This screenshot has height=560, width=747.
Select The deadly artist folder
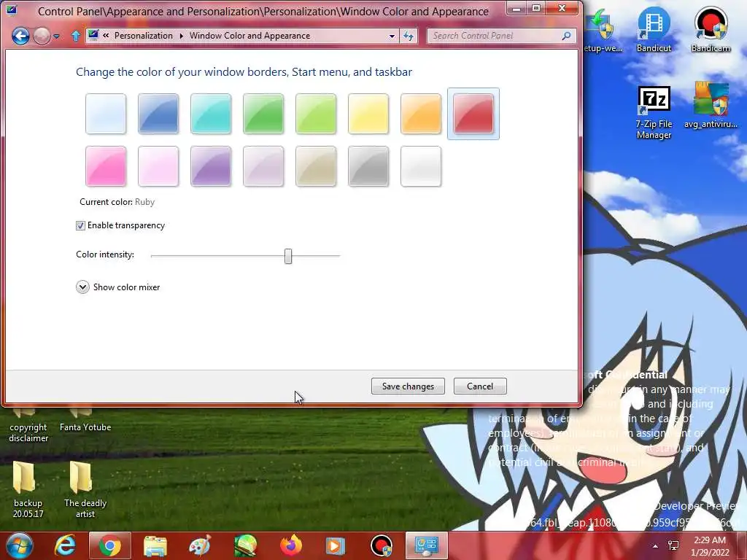[x=85, y=489]
